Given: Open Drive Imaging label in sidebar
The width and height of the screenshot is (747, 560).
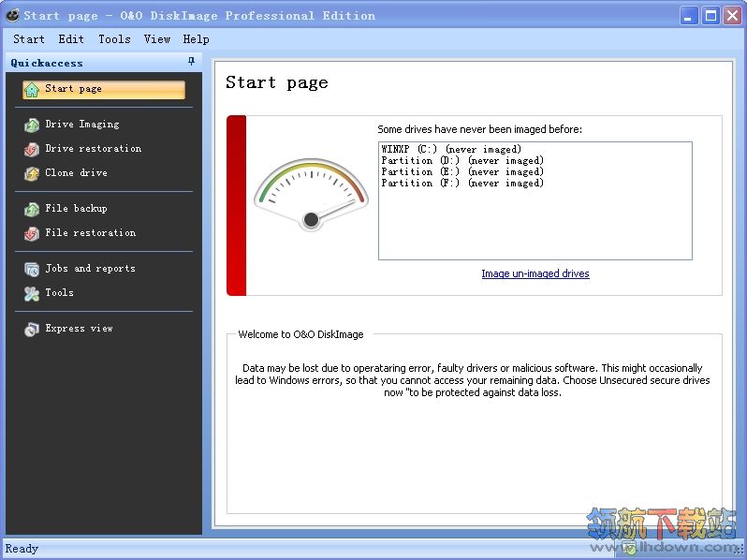Looking at the screenshot, I should point(82,124).
